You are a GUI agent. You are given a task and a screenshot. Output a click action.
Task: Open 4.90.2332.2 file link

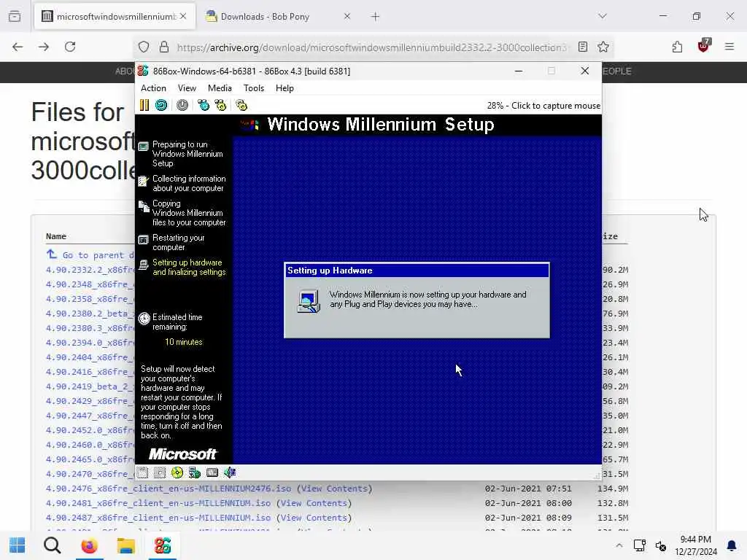click(90, 270)
